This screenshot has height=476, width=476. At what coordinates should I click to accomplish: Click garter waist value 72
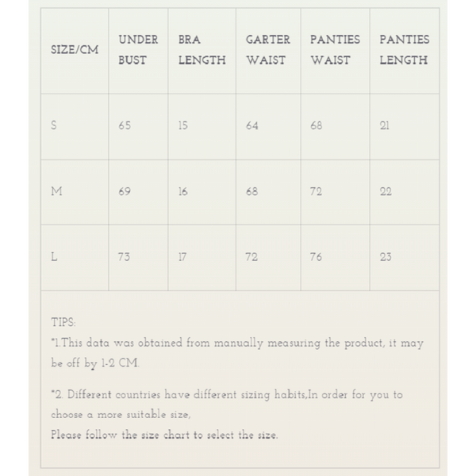(x=251, y=257)
